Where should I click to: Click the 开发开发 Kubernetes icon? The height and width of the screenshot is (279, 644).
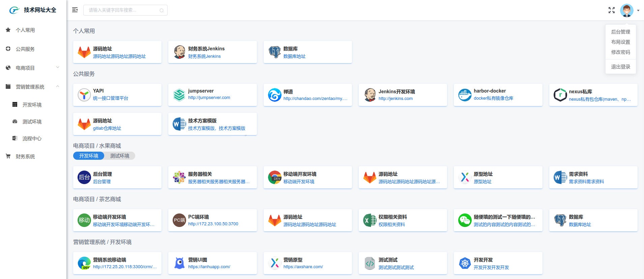pos(465,263)
